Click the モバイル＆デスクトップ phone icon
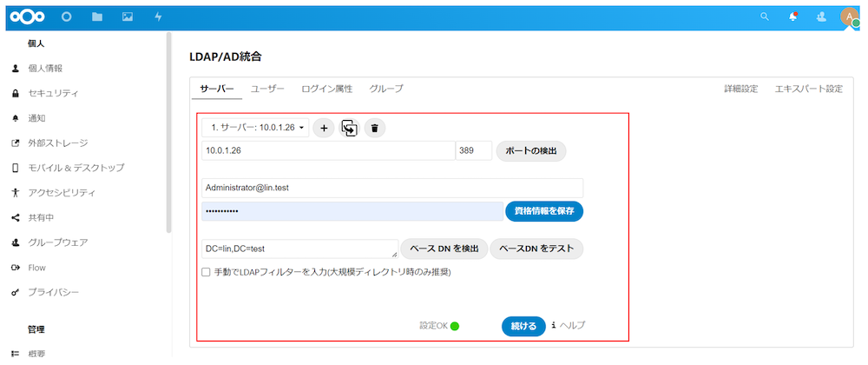 tap(16, 168)
